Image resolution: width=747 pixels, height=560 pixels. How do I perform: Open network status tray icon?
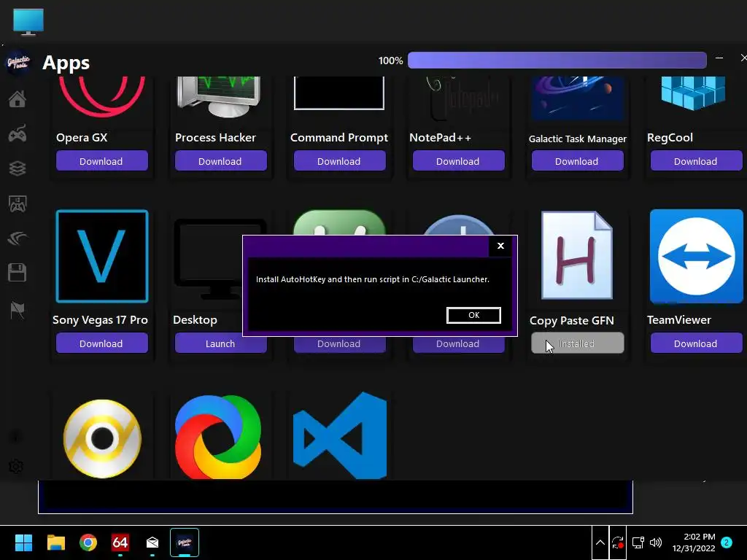point(638,542)
